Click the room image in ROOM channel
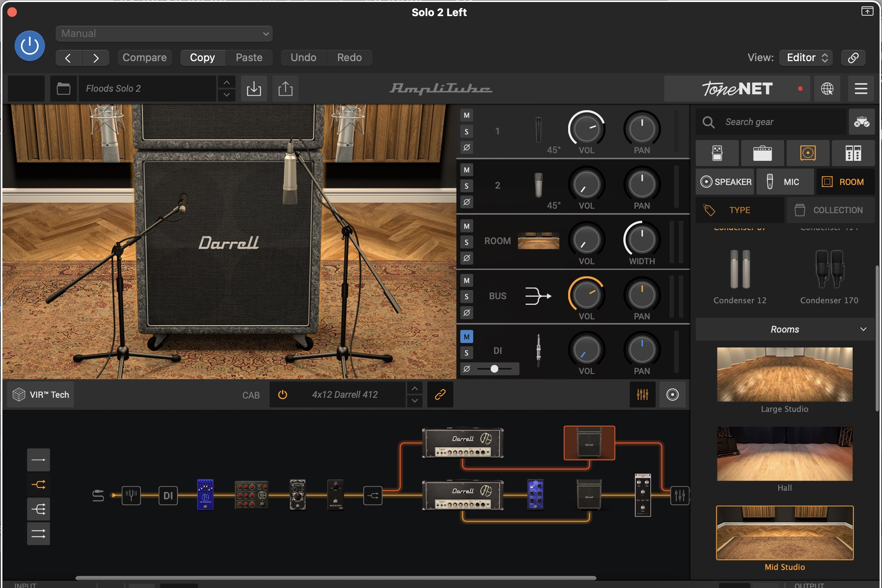Image resolution: width=882 pixels, height=588 pixels. 538,241
